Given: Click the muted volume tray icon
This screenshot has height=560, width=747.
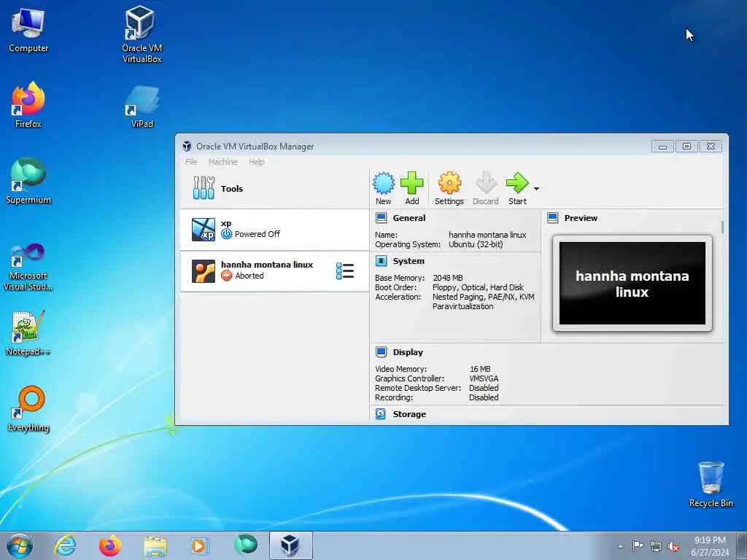Looking at the screenshot, I should pyautogui.click(x=673, y=547).
